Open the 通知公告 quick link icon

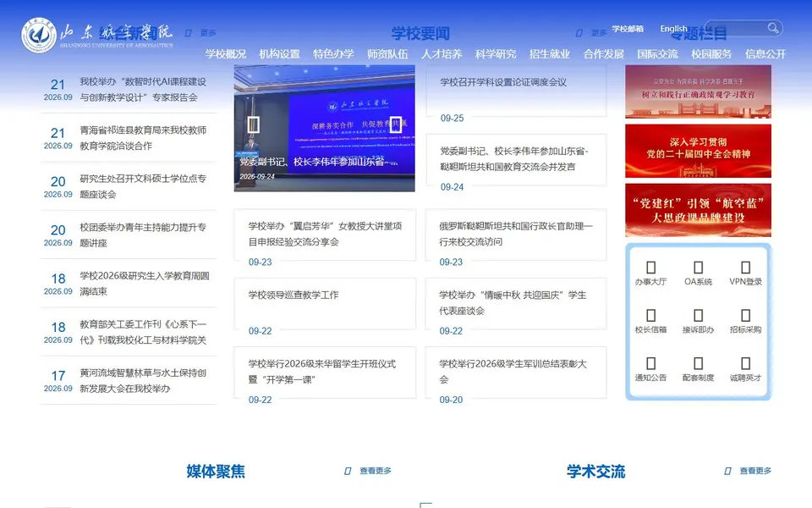(x=651, y=363)
